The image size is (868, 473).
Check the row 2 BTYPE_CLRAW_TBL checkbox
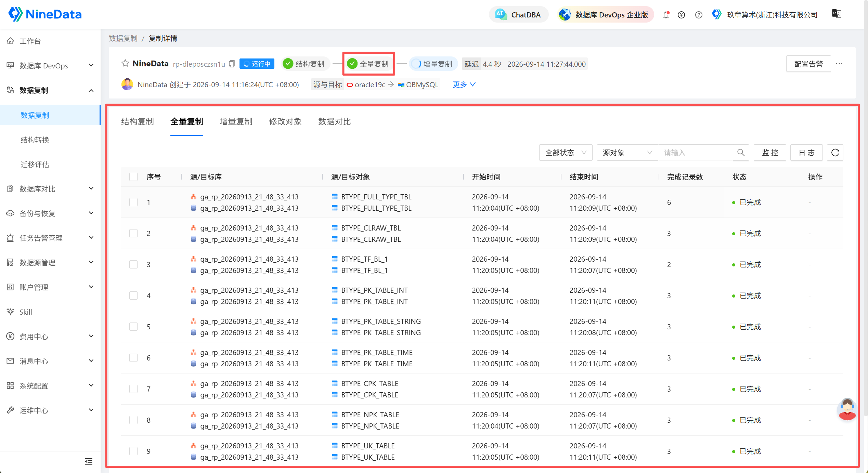tap(133, 233)
